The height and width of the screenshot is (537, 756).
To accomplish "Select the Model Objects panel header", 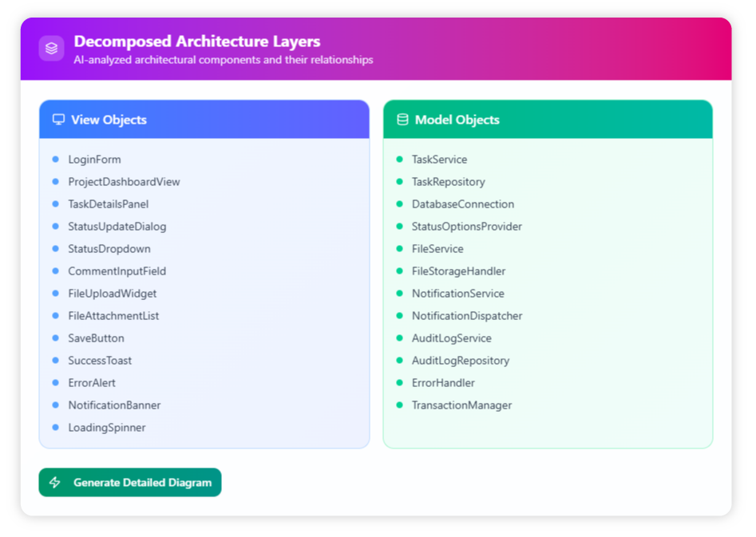I will pyautogui.click(x=547, y=120).
